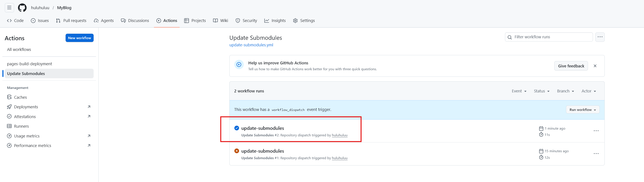The width and height of the screenshot is (644, 182).
Task: Click the success status icon of run #2
Action: [x=237, y=128]
